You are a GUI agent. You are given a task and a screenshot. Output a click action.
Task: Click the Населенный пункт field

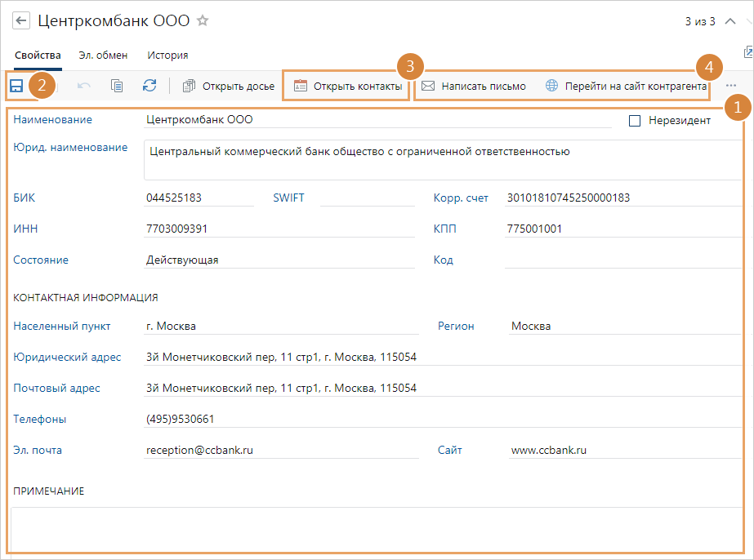[279, 327]
